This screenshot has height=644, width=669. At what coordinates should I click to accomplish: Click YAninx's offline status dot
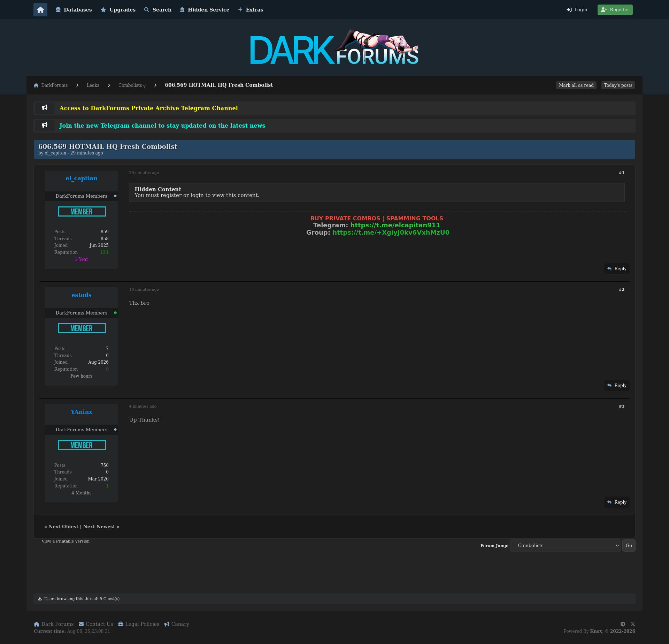pyautogui.click(x=115, y=430)
